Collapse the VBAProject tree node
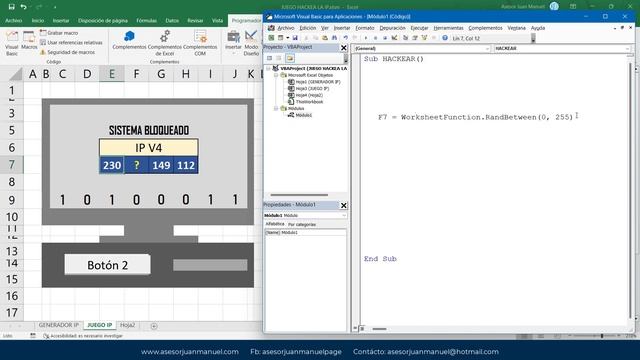640x360 pixels. coord(269,69)
